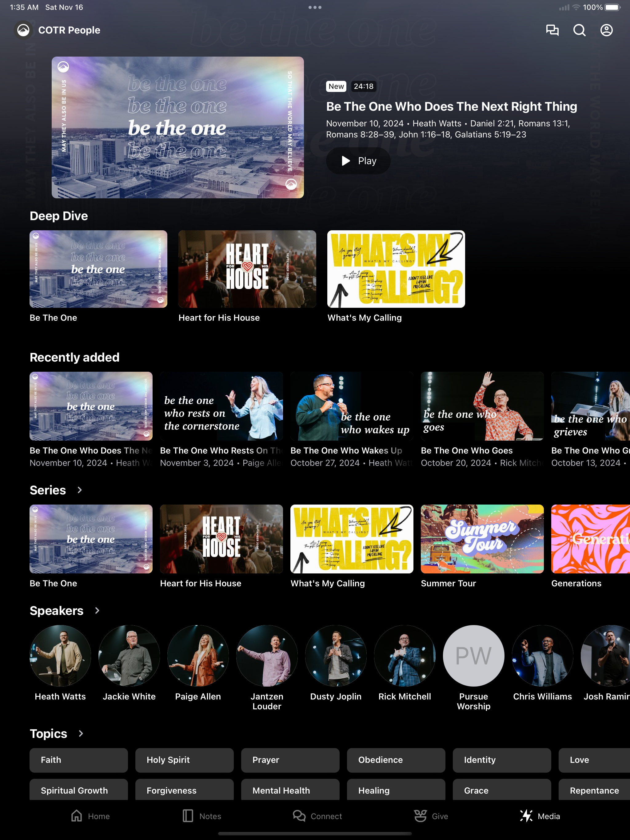Expand the Speakers section chevron
Viewport: 630px width, 840px height.
tap(97, 611)
